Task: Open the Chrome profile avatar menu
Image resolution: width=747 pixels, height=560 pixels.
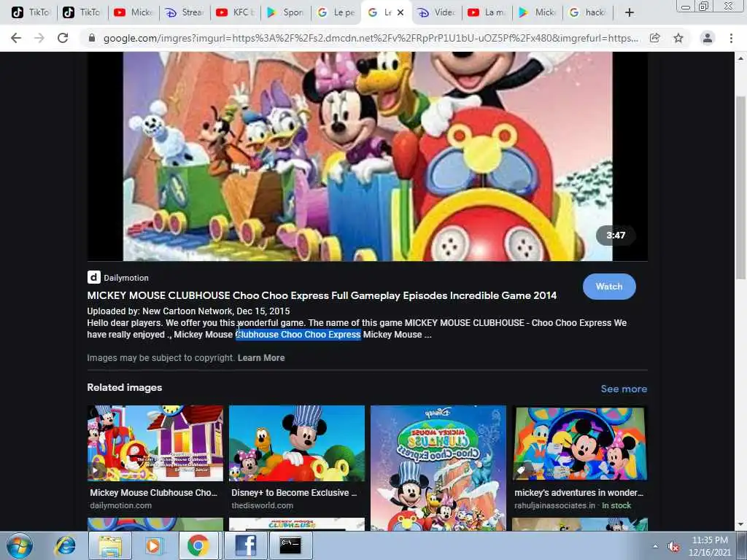Action: [x=708, y=38]
